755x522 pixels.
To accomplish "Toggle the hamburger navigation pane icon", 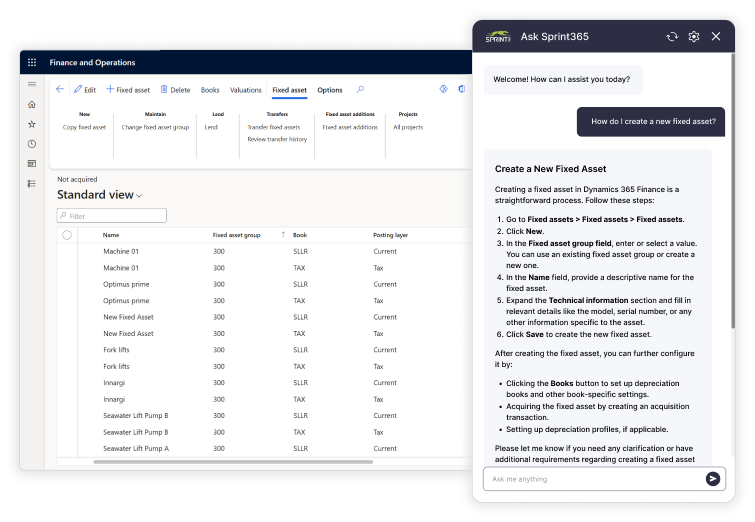I will [32, 84].
